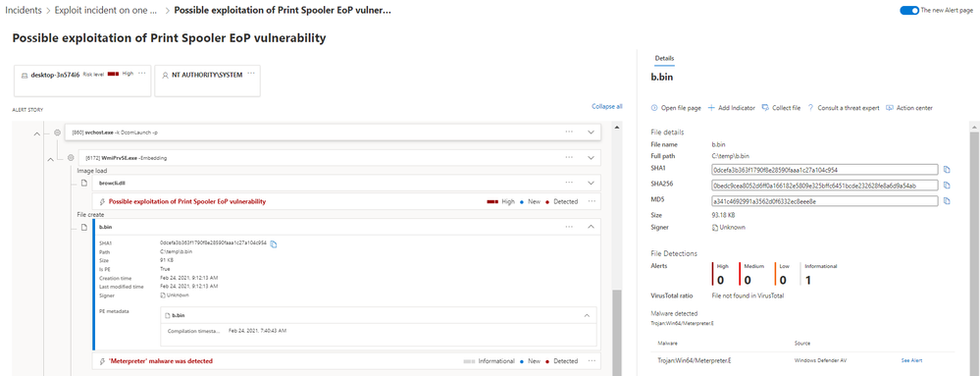Open more options for Meterpreter alert row

[592, 361]
